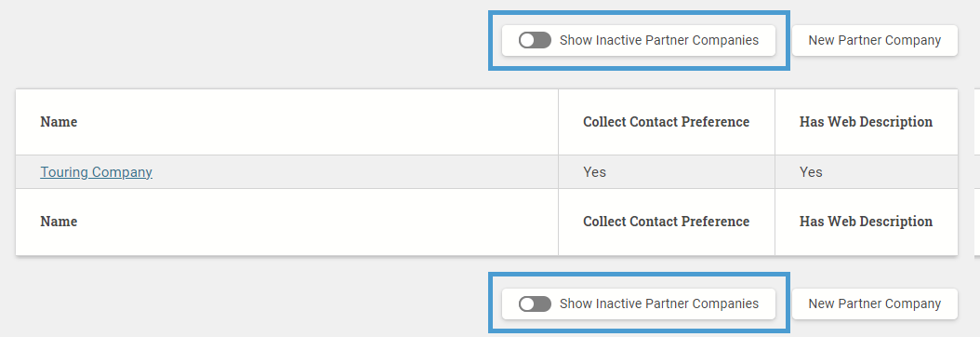
Task: Toggle Show Inactive Partner Companies switch below table
Action: tap(535, 303)
